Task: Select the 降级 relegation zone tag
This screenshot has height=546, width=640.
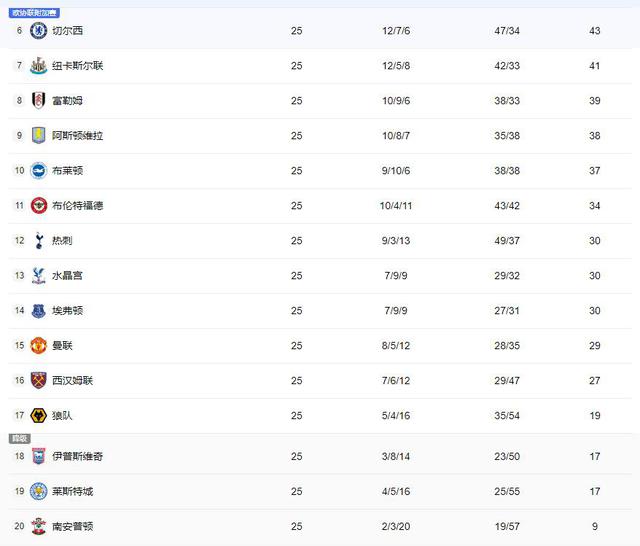Action: (x=20, y=438)
